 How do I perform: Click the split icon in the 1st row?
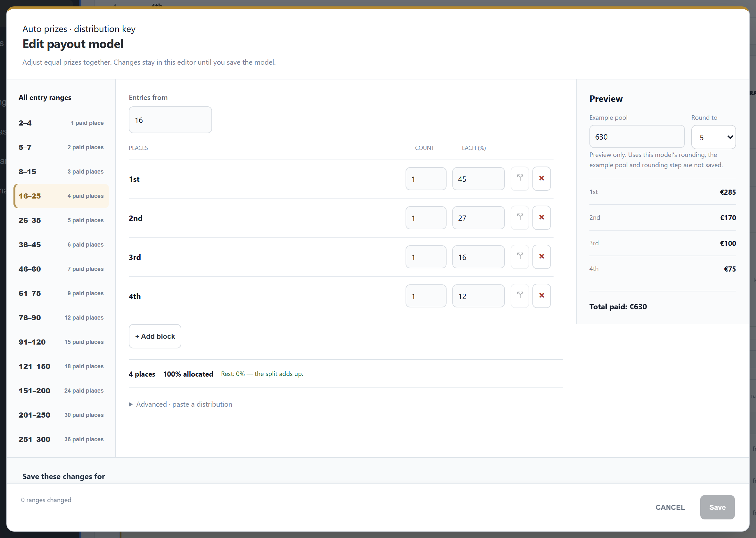(520, 179)
